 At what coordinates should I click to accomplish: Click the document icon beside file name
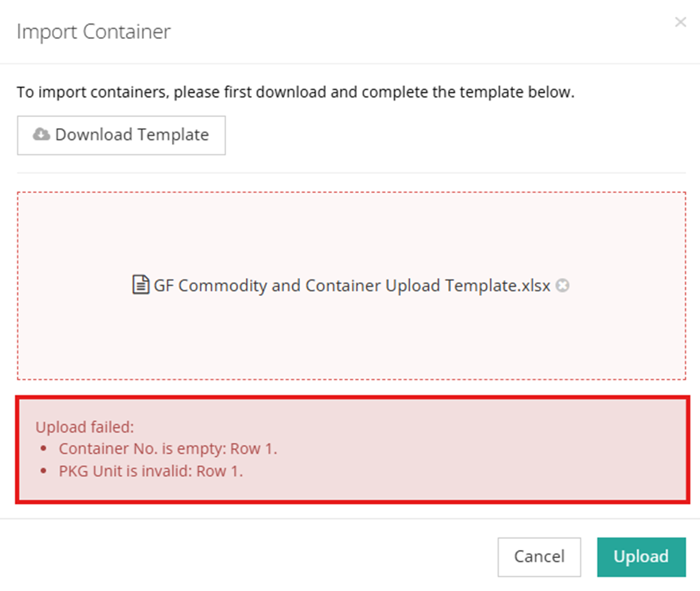point(140,285)
